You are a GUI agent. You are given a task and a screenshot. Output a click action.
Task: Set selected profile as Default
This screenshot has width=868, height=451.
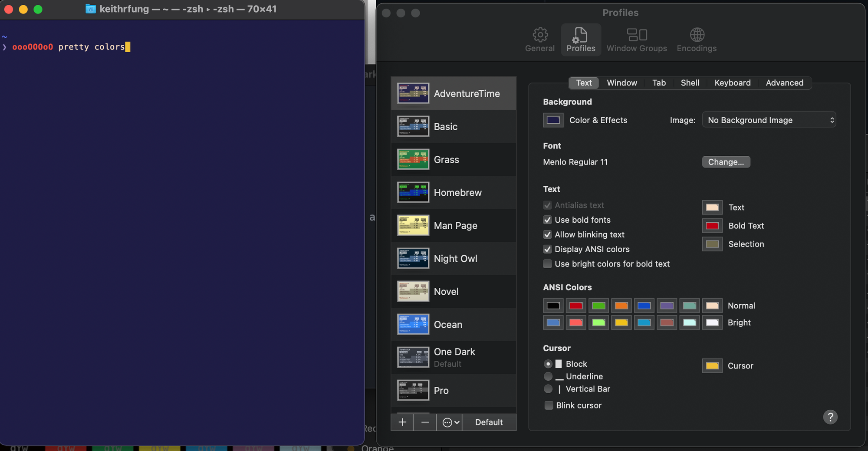[x=489, y=422]
